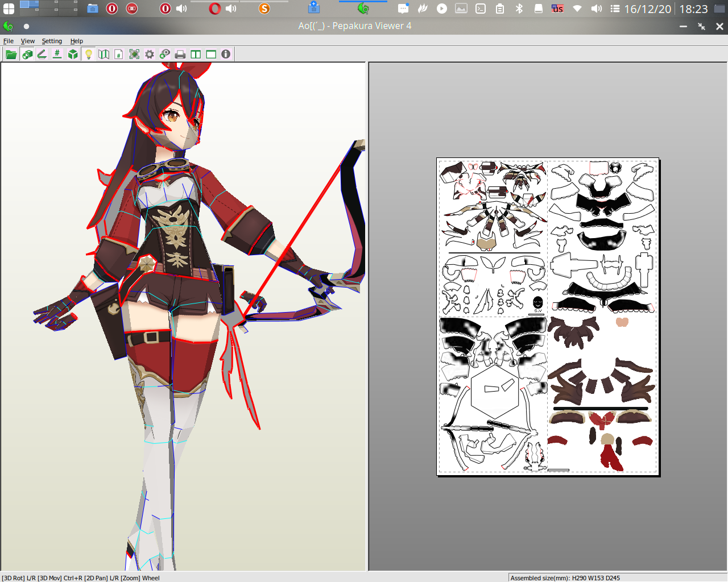Select the draw-flaps pen tool
The height and width of the screenshot is (582, 728).
point(42,54)
